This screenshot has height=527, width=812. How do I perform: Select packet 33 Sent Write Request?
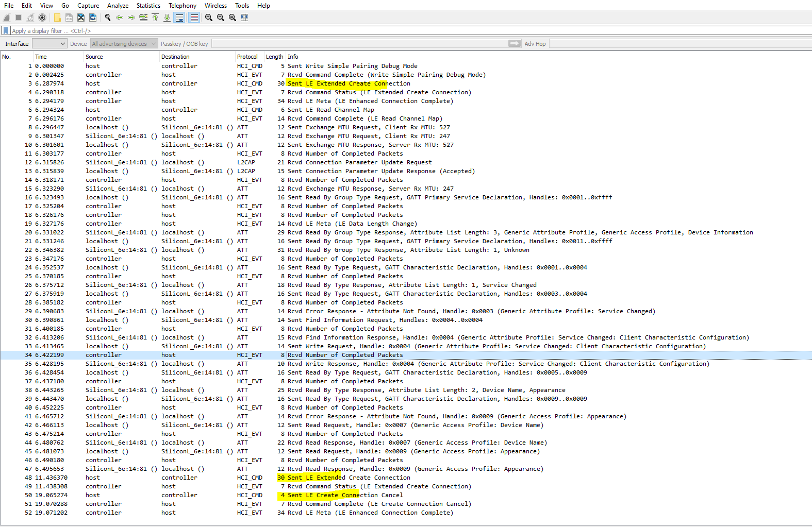406,346
